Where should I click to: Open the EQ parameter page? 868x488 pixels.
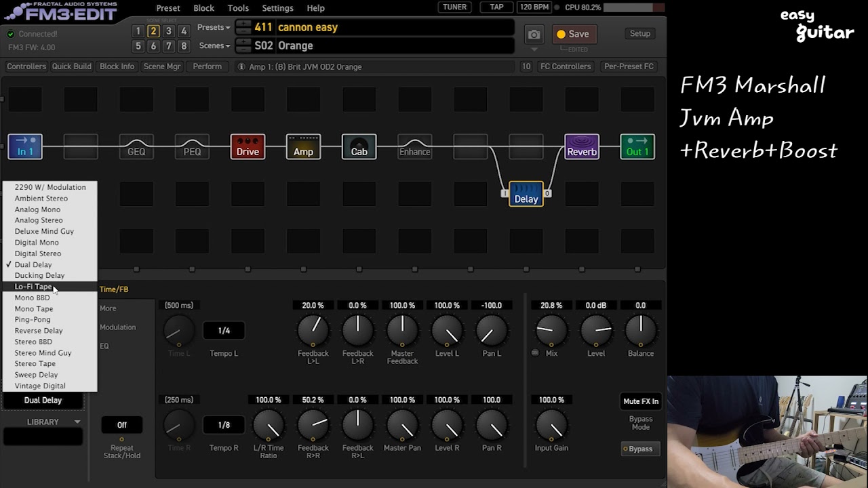(104, 346)
